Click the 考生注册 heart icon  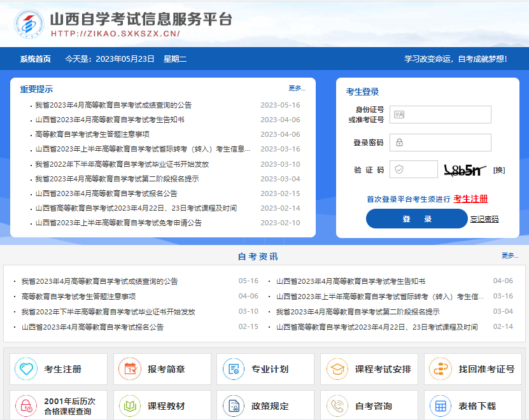click(26, 369)
